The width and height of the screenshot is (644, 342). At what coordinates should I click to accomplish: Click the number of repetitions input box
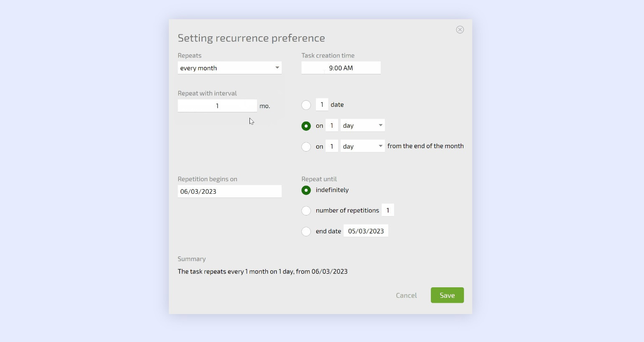[x=388, y=210]
